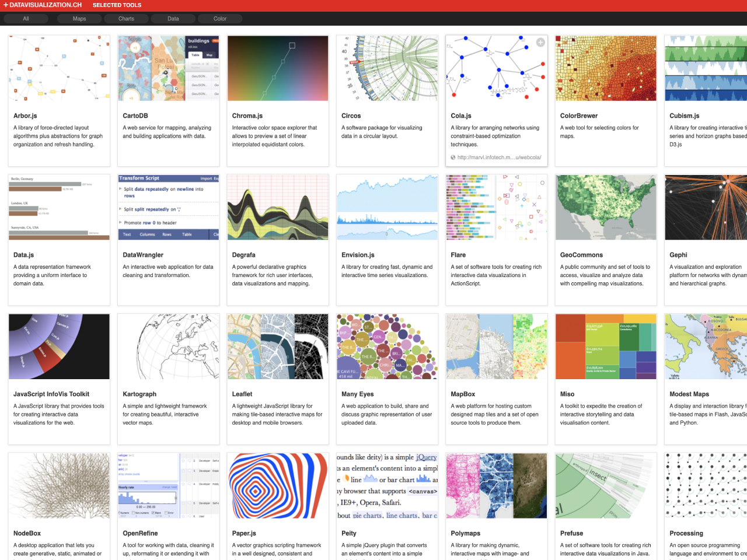Image resolution: width=747 pixels, height=560 pixels.
Task: Click the NodeBox heading
Action: (27, 533)
